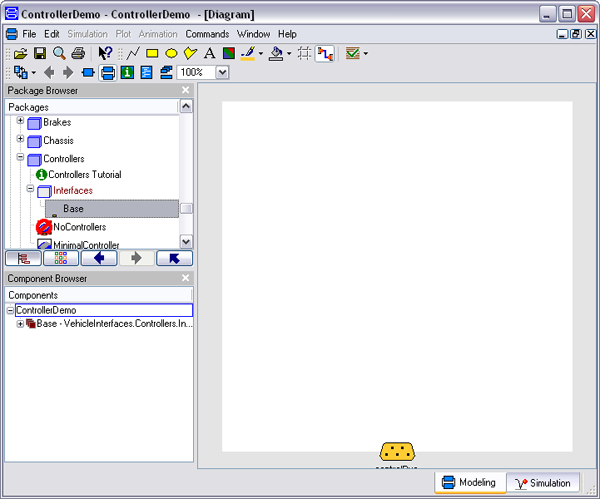This screenshot has width=600, height=499.
Task: Click the yellow controlBus connector icon
Action: pyautogui.click(x=397, y=453)
